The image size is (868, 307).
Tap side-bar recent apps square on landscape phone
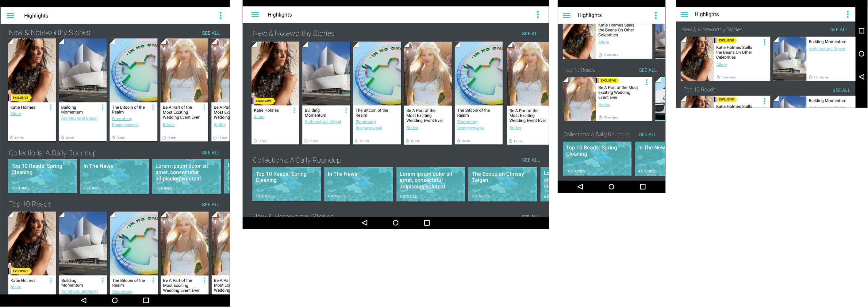pyautogui.click(x=861, y=31)
